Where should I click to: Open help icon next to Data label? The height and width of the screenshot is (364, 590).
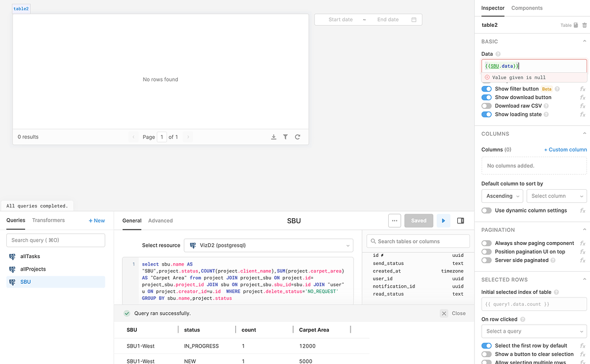(498, 54)
